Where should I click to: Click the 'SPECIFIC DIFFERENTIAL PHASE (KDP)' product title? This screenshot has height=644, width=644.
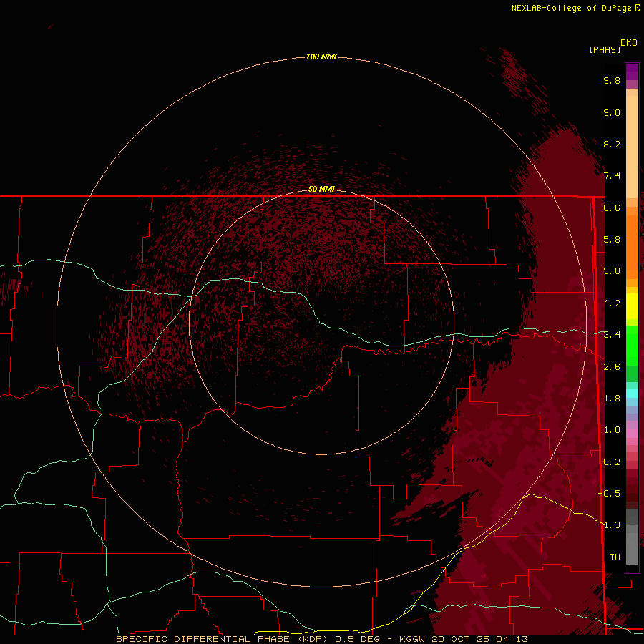tap(222, 639)
